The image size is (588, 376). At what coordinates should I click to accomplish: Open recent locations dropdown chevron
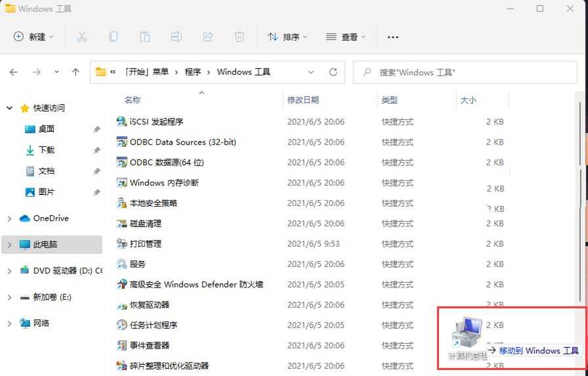56,72
